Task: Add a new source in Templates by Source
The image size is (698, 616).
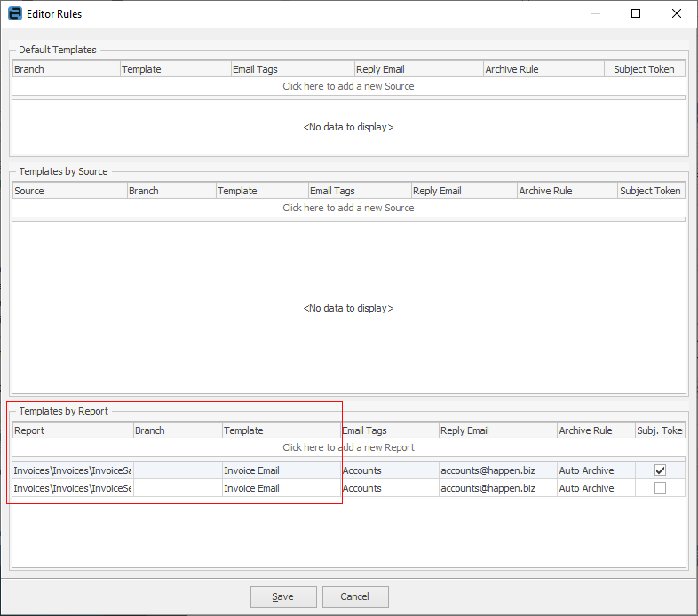Action: [348, 208]
